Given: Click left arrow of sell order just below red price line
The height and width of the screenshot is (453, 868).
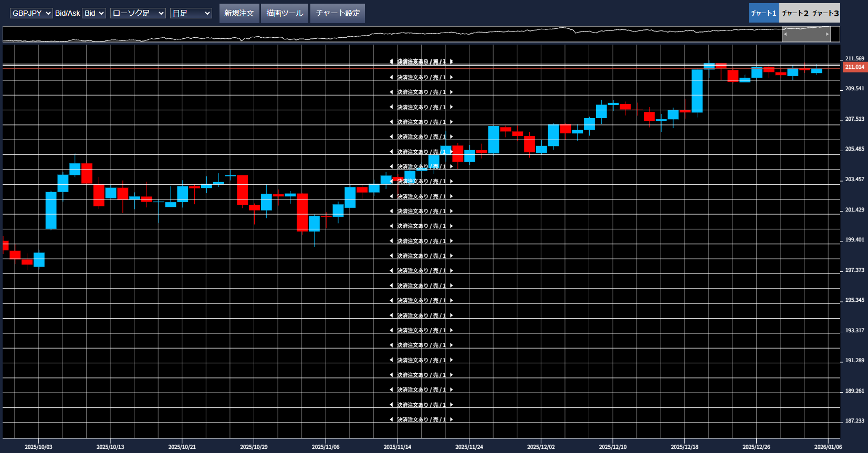Looking at the screenshot, I should pos(391,77).
